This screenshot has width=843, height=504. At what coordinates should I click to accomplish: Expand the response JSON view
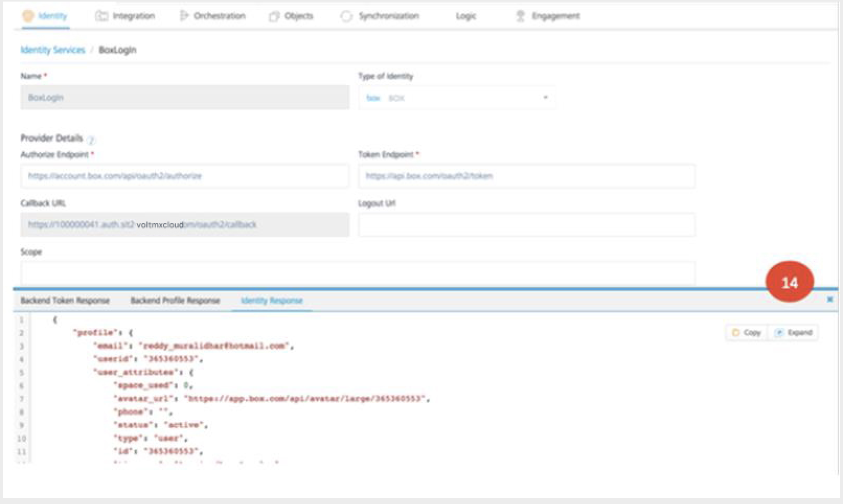(793, 333)
